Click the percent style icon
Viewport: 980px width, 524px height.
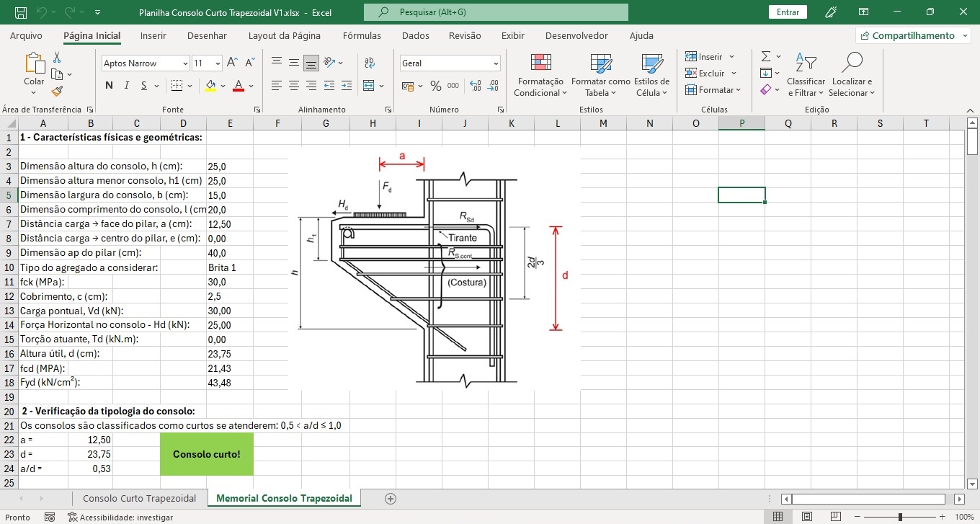pos(435,86)
